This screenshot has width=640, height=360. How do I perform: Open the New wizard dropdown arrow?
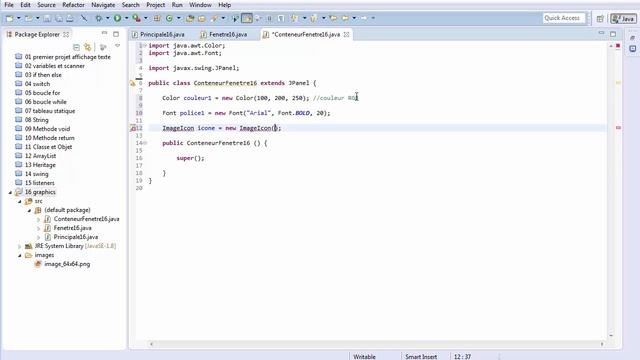click(19, 18)
